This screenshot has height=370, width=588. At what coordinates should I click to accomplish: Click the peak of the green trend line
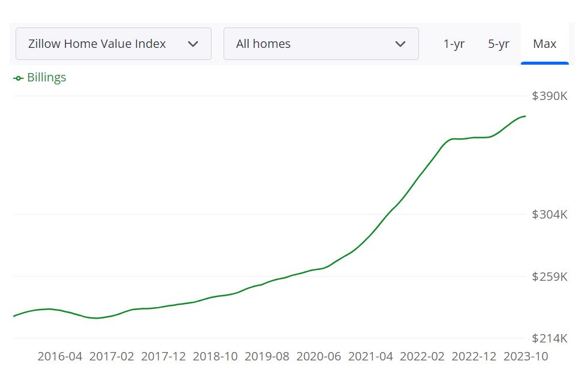coord(524,116)
